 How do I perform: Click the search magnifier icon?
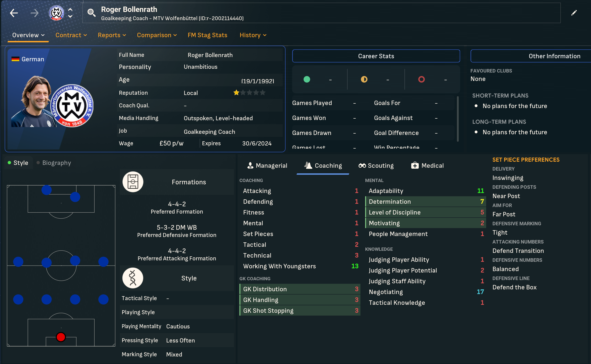point(91,12)
